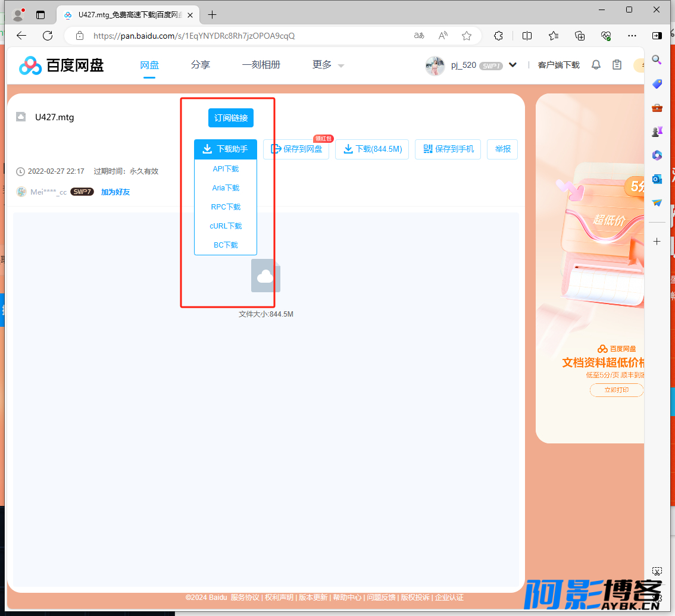This screenshot has width=675, height=616.
Task: Click the pj_520 user avatar
Action: [435, 65]
